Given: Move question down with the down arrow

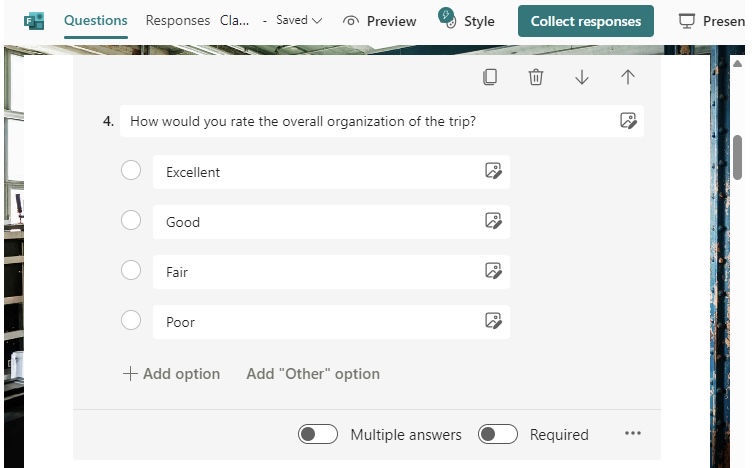Looking at the screenshot, I should (x=582, y=77).
